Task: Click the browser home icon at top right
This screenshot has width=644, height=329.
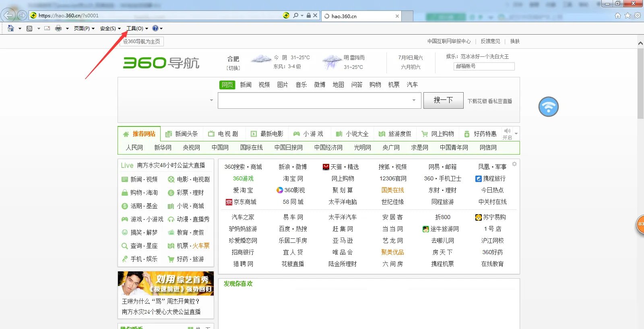Action: click(x=618, y=15)
